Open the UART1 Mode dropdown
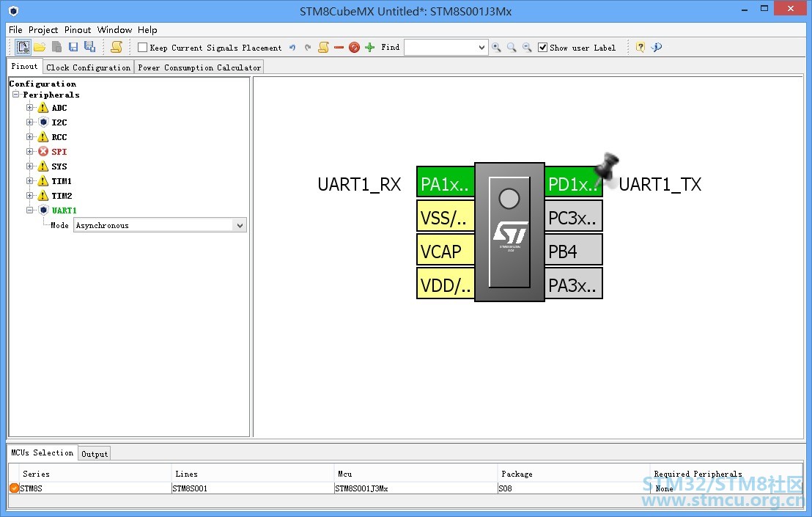The width and height of the screenshot is (812, 517). click(x=239, y=225)
